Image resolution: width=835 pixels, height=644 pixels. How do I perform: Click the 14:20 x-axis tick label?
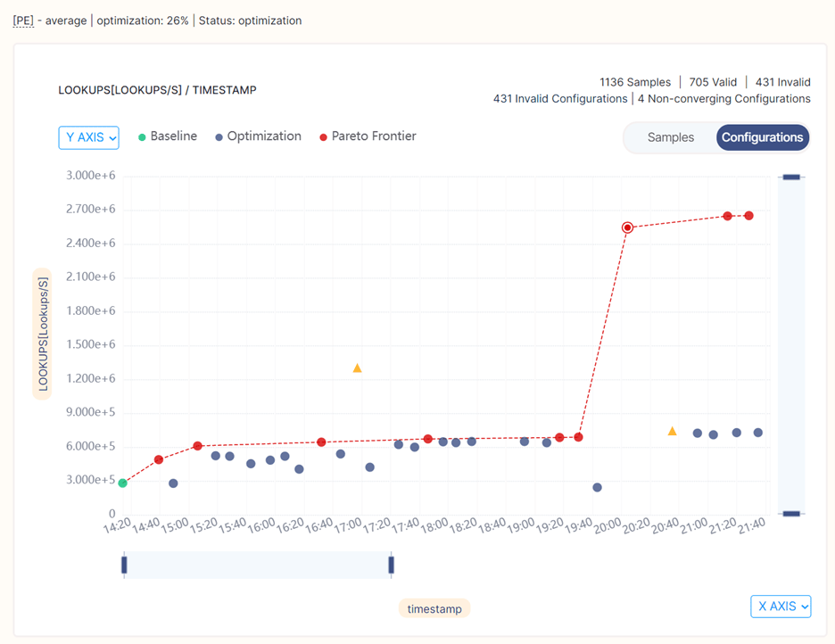tap(117, 526)
